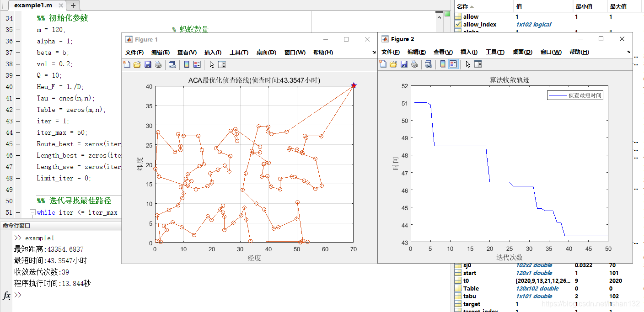Image resolution: width=644 pixels, height=312 pixels.
Task: Select the tabu variable name in workspace
Action: pos(470,296)
